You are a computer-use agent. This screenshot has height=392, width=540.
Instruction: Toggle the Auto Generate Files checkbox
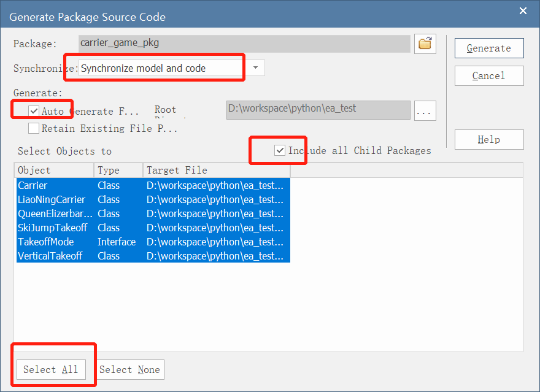point(34,111)
